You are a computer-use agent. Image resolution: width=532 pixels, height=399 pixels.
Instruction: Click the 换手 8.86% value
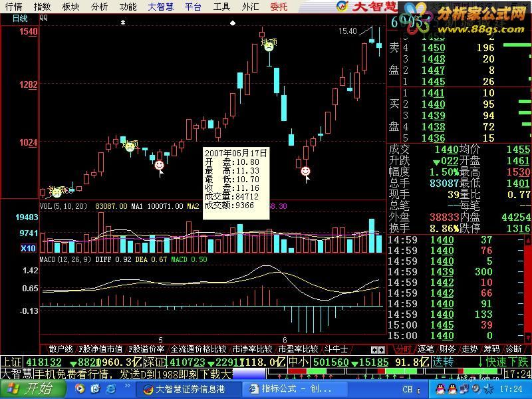coord(444,228)
